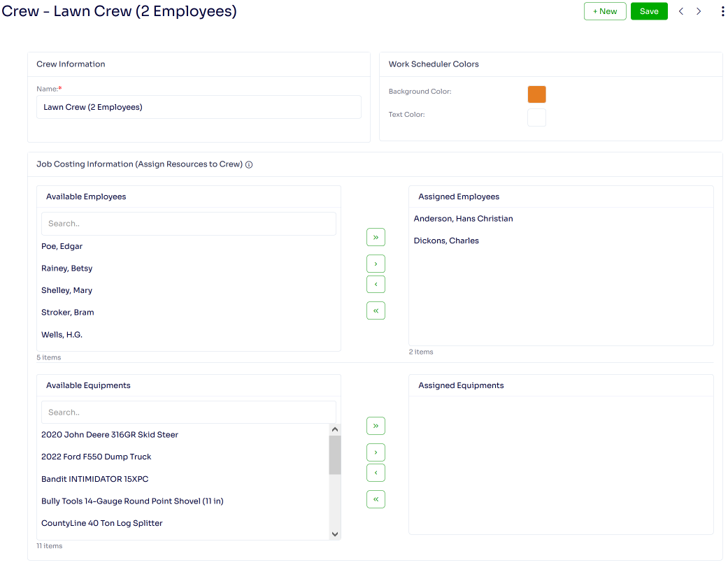This screenshot has height=565, width=728.
Task: Open the three-dot more options menu
Action: pyautogui.click(x=722, y=11)
